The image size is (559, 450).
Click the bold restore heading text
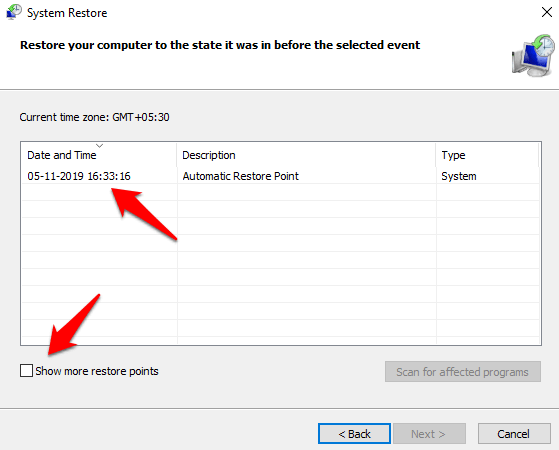pos(220,45)
